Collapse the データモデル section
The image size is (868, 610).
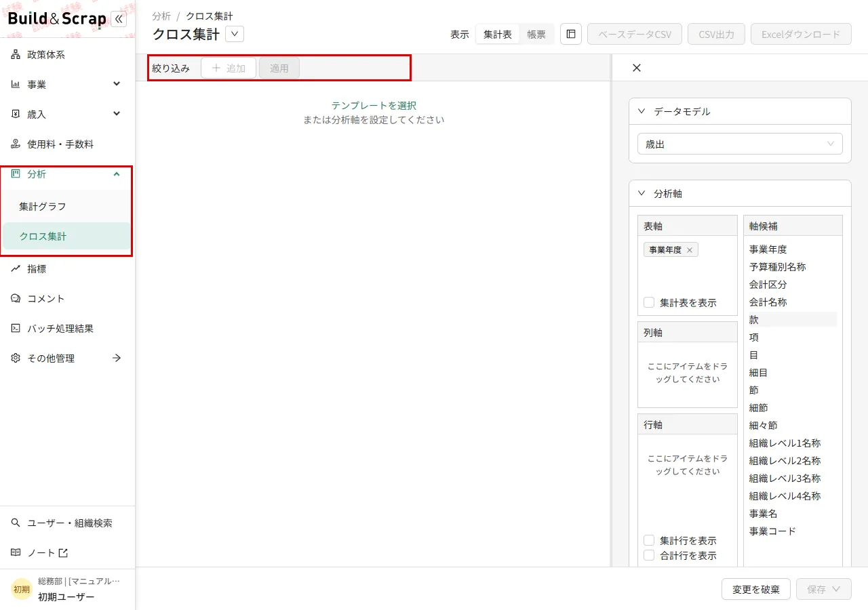coord(642,111)
